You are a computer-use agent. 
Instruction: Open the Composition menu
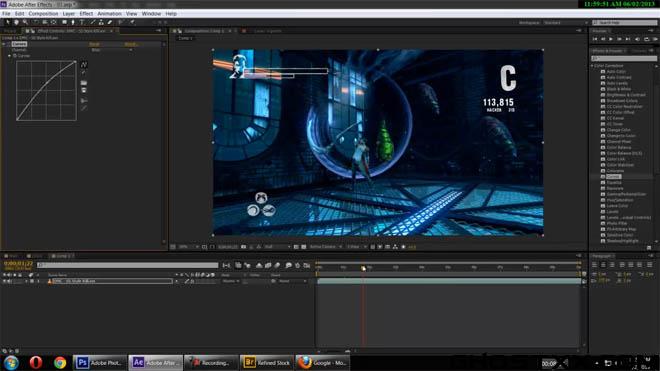coord(43,13)
